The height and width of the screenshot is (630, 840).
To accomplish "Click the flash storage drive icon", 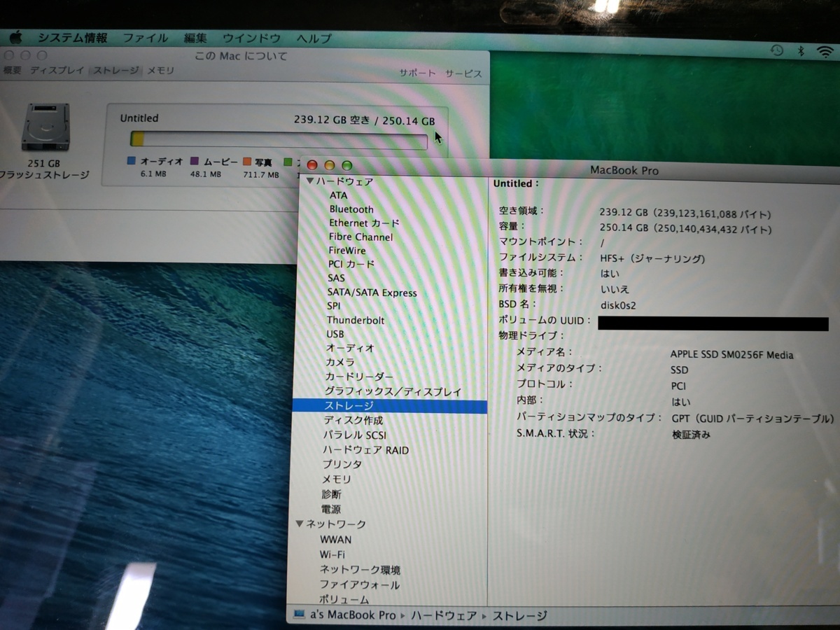I will coord(45,127).
